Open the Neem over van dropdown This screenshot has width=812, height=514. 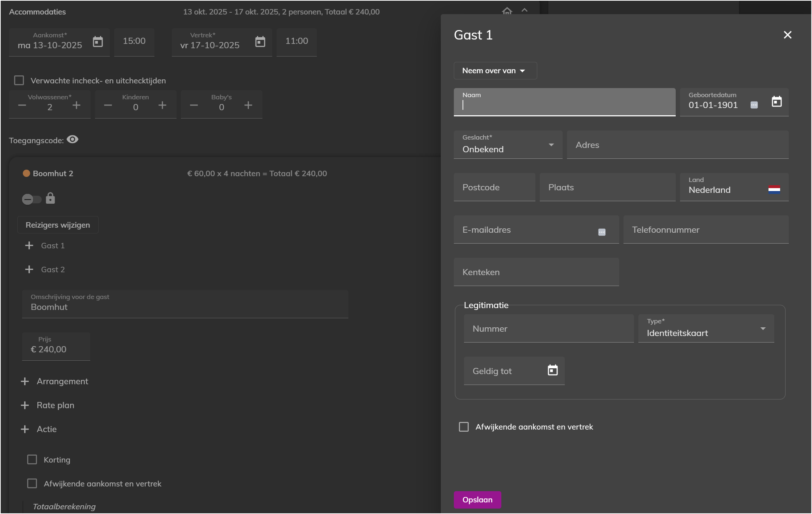[x=495, y=71]
